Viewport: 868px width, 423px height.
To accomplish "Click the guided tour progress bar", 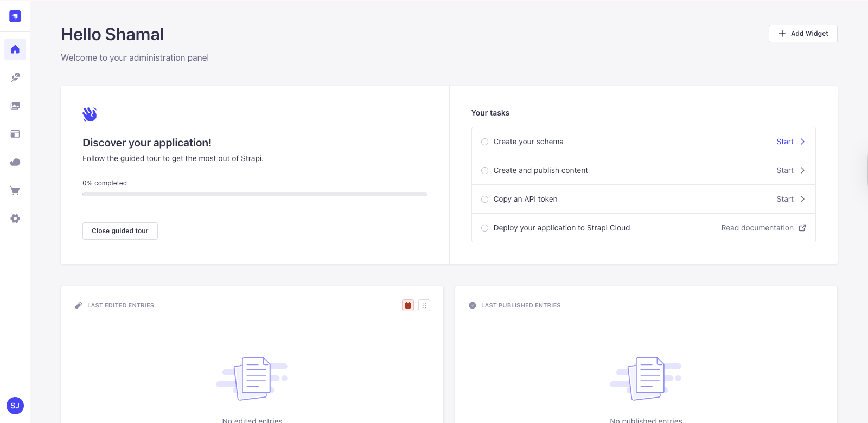I will pyautogui.click(x=255, y=194).
